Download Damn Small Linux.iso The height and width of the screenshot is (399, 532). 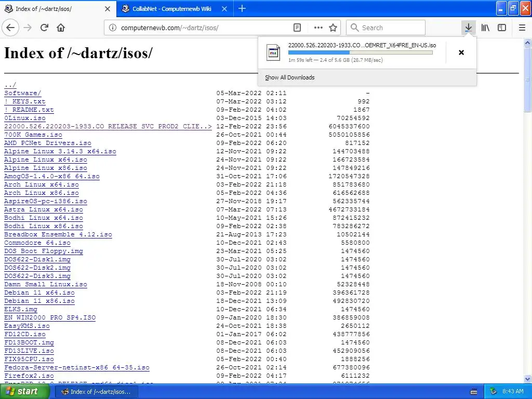tap(46, 284)
